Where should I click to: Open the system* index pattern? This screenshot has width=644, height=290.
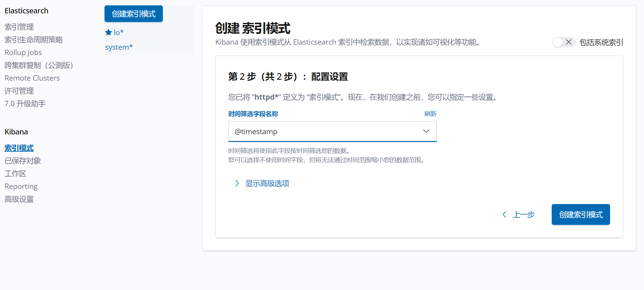coord(119,47)
